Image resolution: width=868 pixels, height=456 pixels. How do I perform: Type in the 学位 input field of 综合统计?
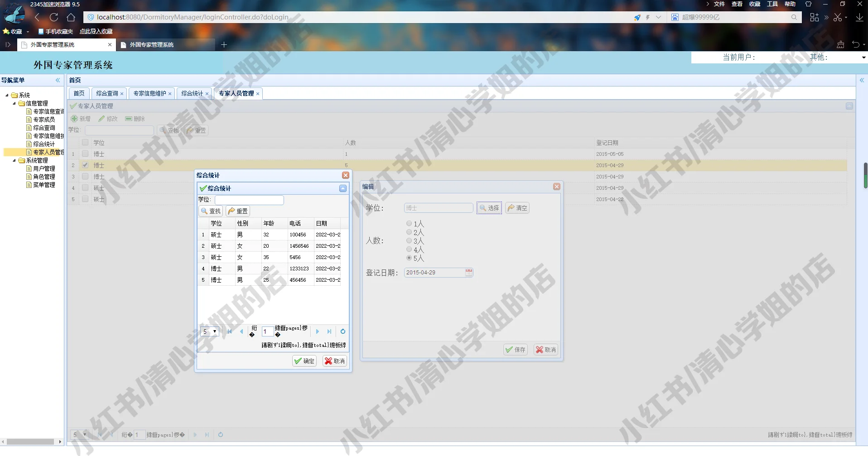coord(250,200)
